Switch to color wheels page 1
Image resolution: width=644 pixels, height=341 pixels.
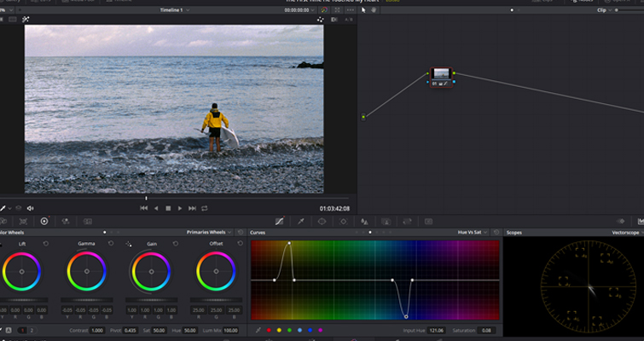pos(22,330)
